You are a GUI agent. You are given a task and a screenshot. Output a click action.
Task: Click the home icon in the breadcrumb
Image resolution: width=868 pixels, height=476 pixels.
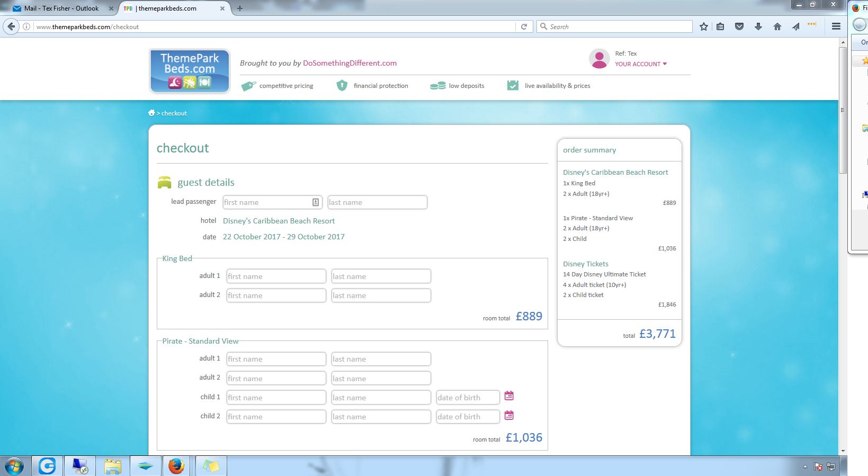[151, 113]
